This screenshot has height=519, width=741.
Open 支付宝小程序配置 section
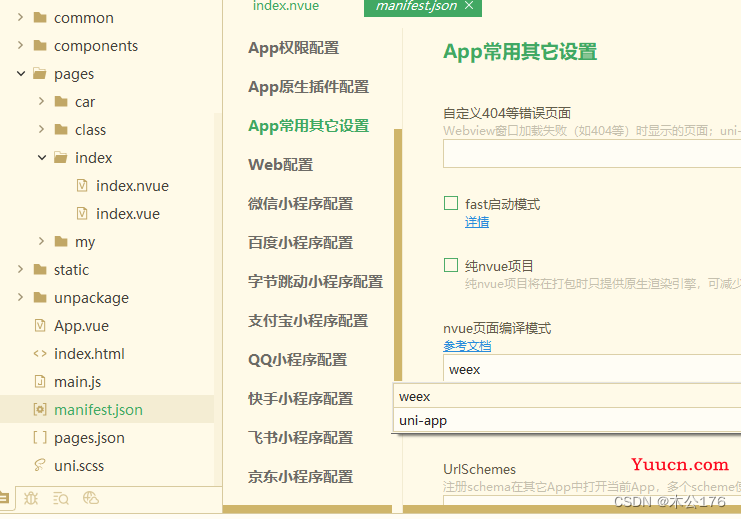(308, 320)
